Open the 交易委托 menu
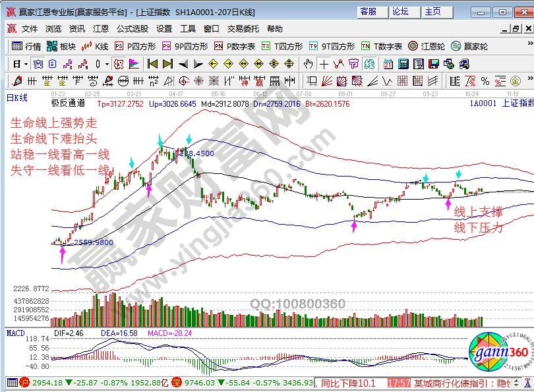Image resolution: width=534 pixels, height=392 pixels. (x=243, y=29)
